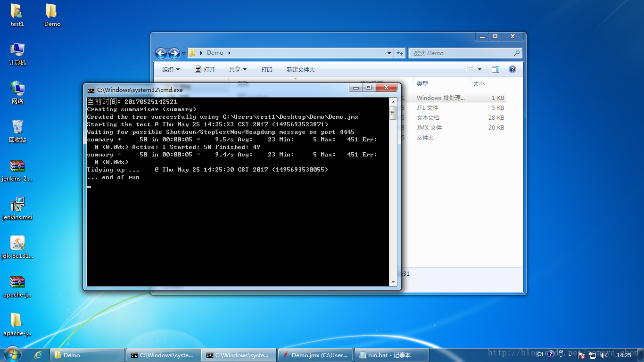Click Back arrow in Explorer window
Screen dimensions: 644x362
pyautogui.click(x=161, y=53)
